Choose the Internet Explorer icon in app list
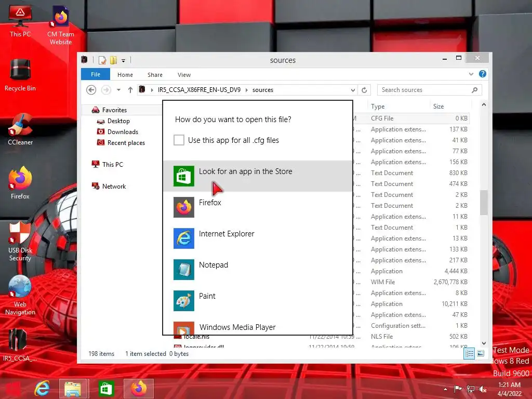532x399 pixels. click(x=183, y=238)
